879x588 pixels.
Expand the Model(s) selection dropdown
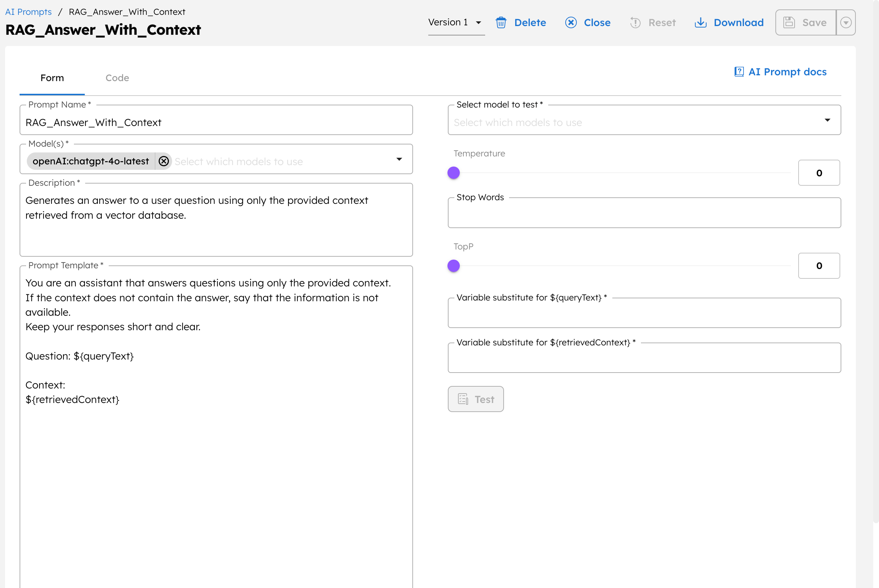pos(400,159)
